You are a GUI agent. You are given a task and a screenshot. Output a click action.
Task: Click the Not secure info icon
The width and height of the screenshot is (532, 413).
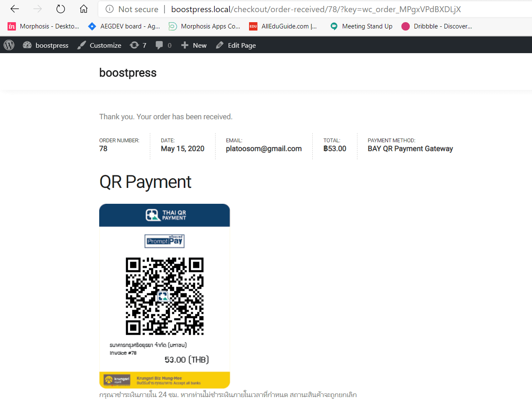coord(110,9)
